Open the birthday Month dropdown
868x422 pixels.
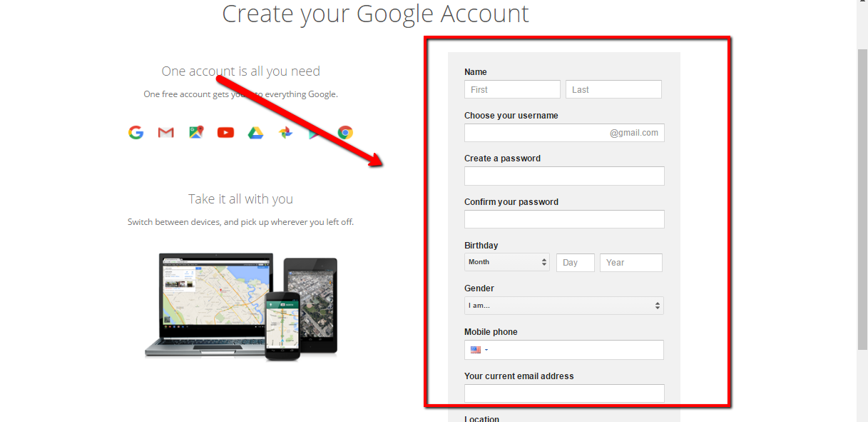coord(506,262)
